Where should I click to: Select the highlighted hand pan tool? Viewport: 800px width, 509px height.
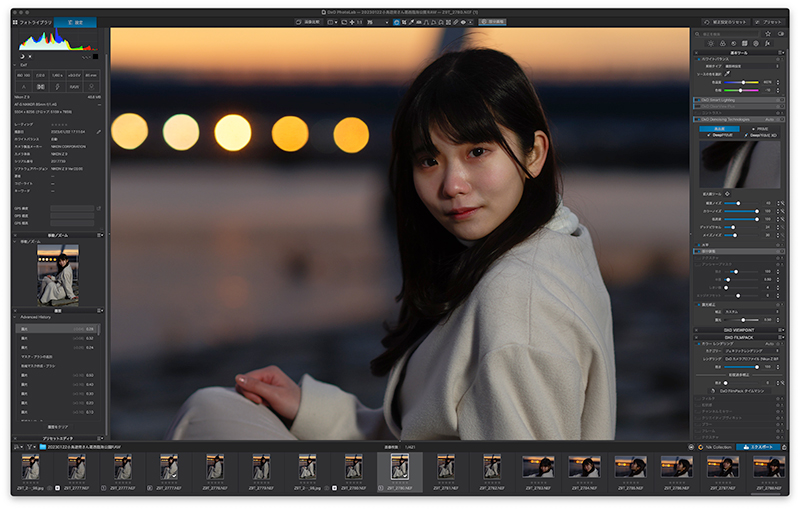396,22
